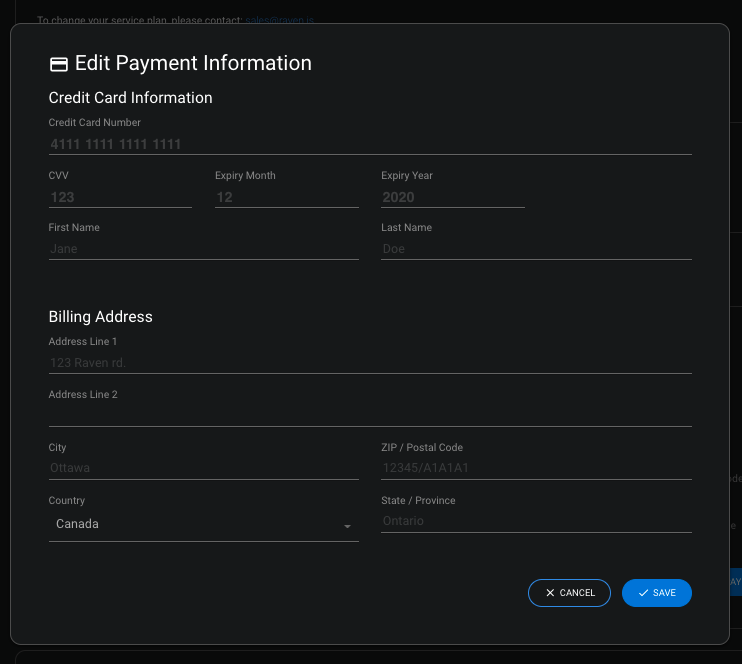Click the X icon on the Cancel button
The height and width of the screenshot is (664, 742).
click(x=550, y=593)
